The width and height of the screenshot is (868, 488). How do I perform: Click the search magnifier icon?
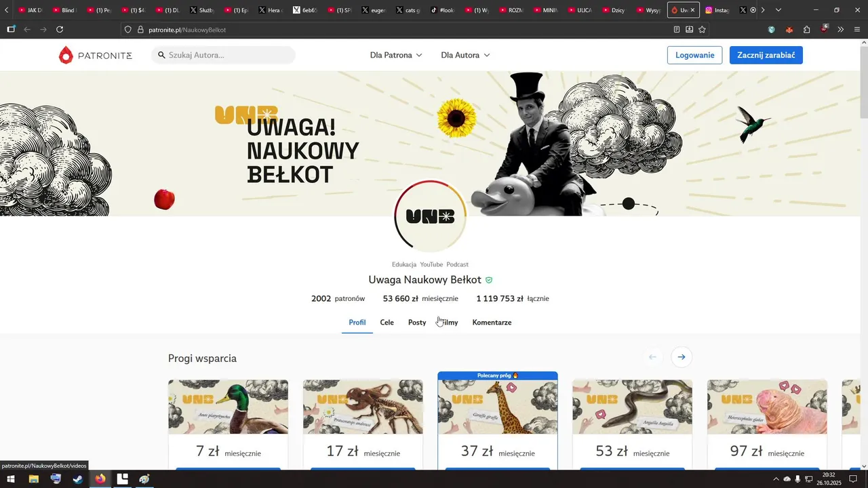tap(162, 55)
